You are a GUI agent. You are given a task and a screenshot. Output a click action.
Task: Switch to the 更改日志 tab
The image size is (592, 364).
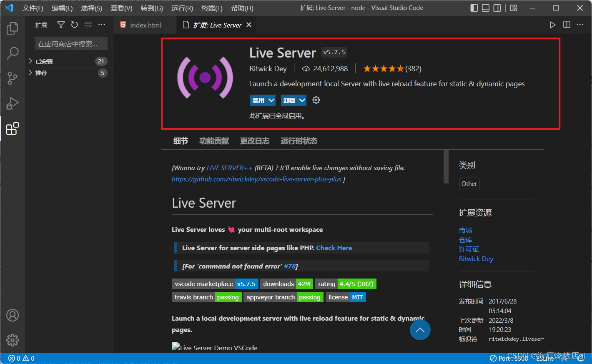point(254,141)
